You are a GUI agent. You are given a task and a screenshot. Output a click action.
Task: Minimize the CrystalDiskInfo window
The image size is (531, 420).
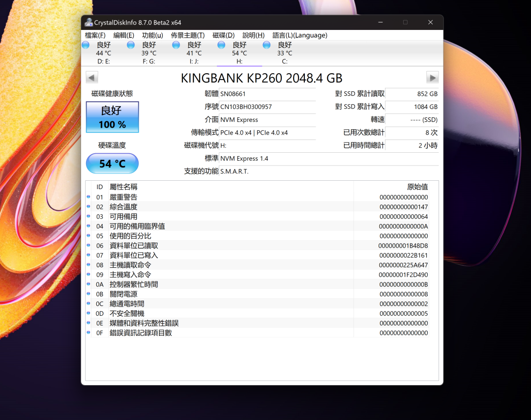(x=381, y=22)
